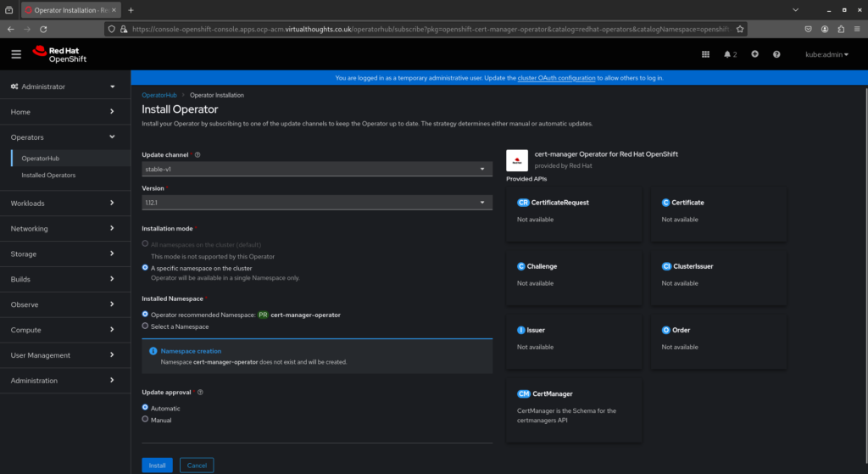Expand the Workloads navigation section
Viewport: 868px width, 474px height.
pyautogui.click(x=64, y=204)
